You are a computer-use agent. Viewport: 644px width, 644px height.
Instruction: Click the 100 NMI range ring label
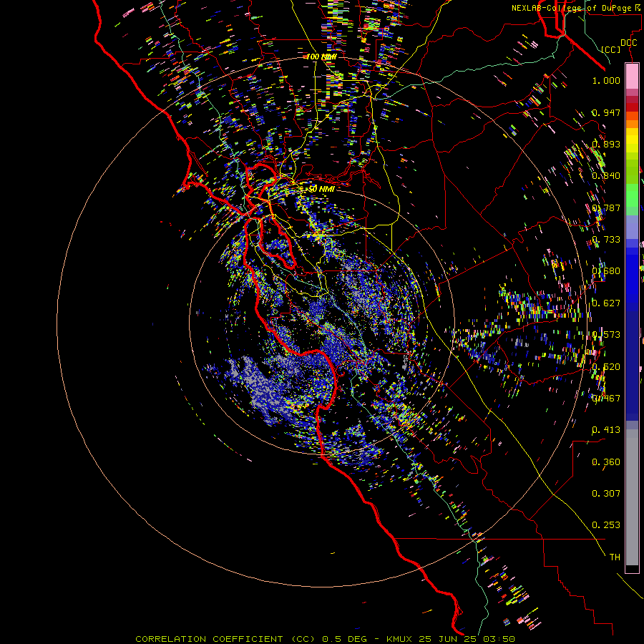point(321,57)
